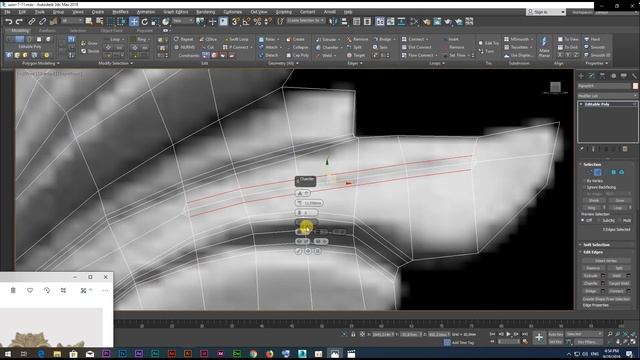Screen dimensions: 640x360
Task: Open the Motion command panel tab
Action: tap(613, 76)
